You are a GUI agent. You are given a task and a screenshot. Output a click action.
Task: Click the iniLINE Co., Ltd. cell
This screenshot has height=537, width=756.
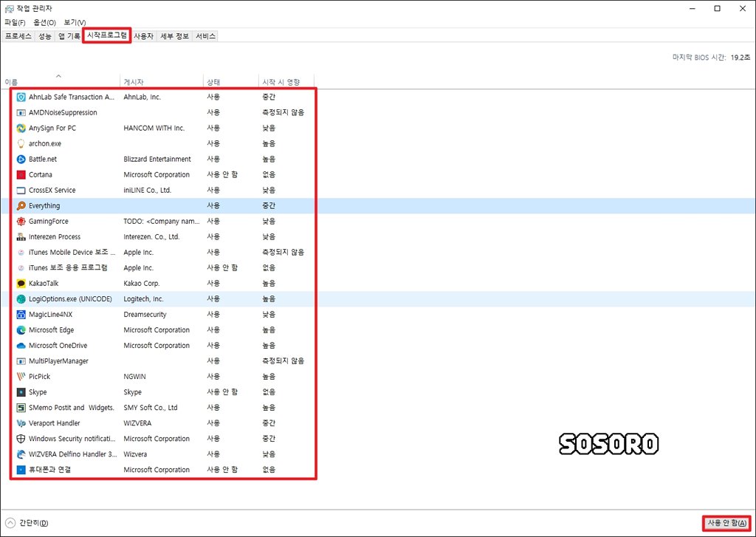(x=148, y=190)
